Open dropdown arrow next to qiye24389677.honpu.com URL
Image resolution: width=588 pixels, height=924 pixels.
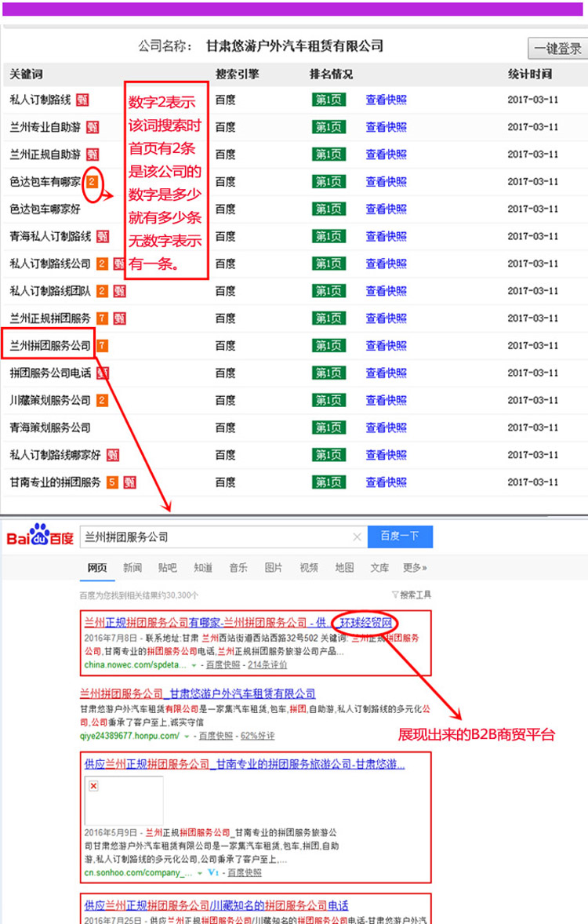click(x=187, y=737)
